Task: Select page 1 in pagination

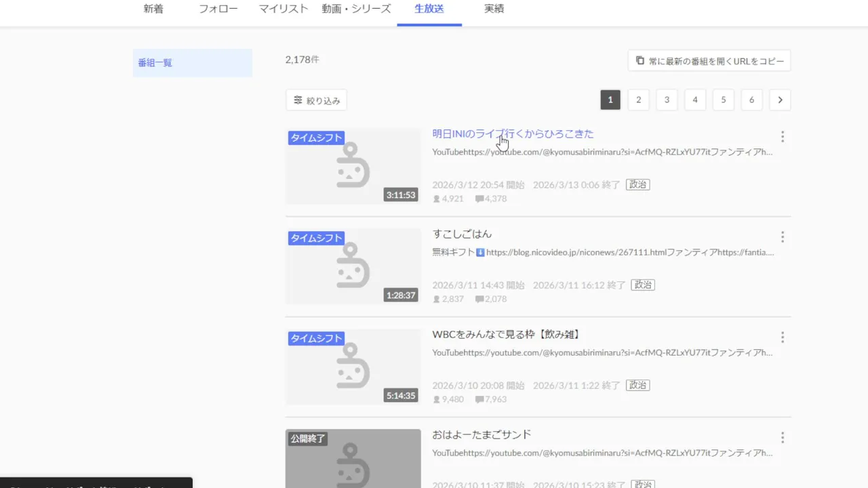Action: pyautogui.click(x=610, y=100)
